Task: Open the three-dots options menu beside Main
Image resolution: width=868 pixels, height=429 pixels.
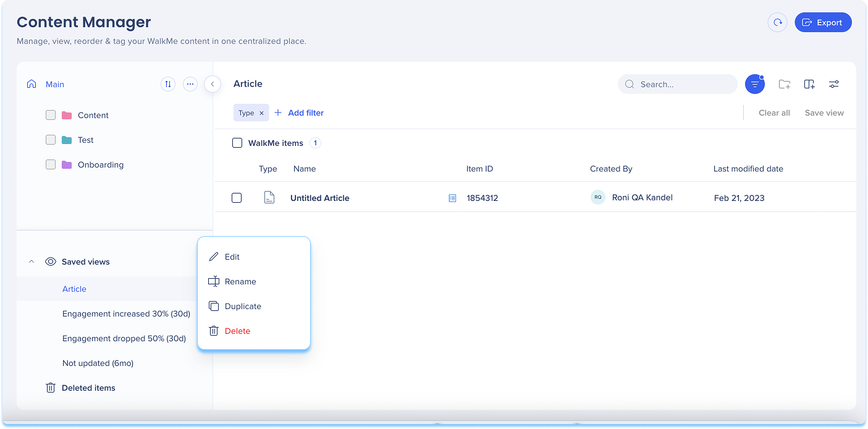Action: pos(190,84)
